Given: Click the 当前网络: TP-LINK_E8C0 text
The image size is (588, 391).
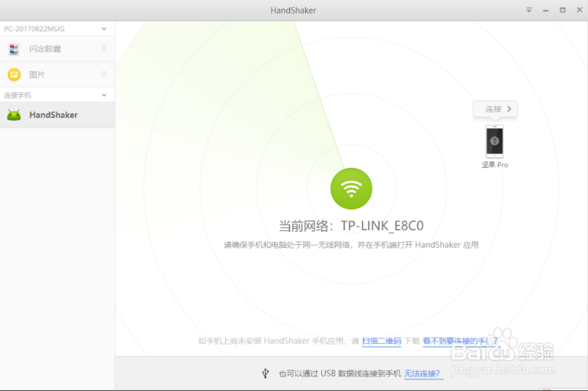Looking at the screenshot, I should coord(351,226).
